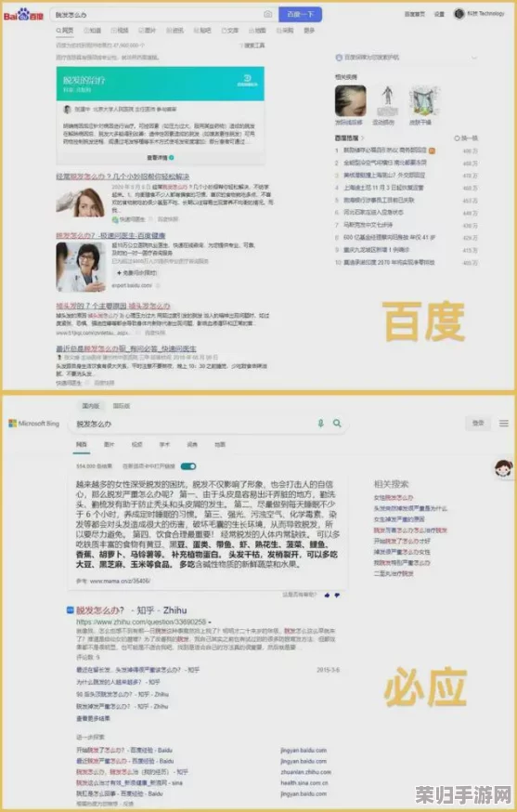Expand 查看详情 in the treatment card
The image size is (517, 812).
(161, 157)
